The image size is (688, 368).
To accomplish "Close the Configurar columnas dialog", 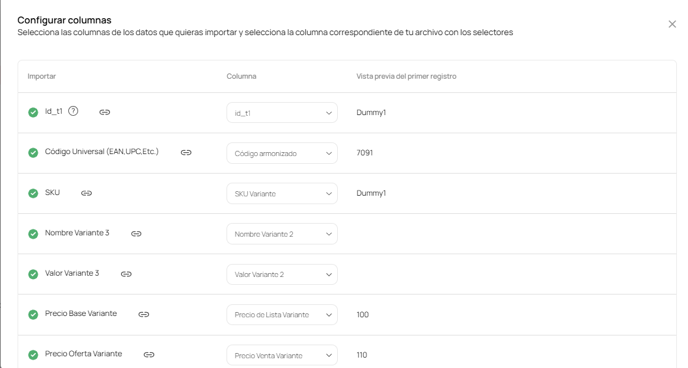I will (672, 24).
